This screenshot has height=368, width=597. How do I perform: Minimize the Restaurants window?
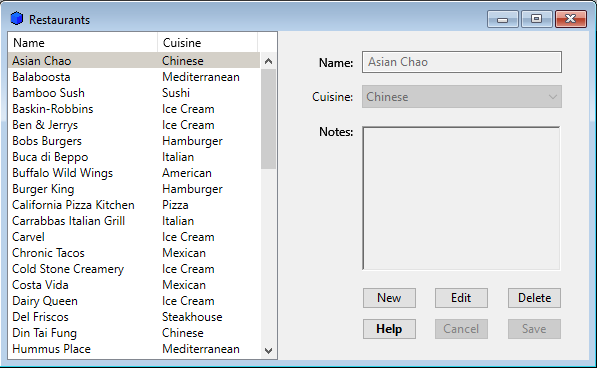(503, 19)
